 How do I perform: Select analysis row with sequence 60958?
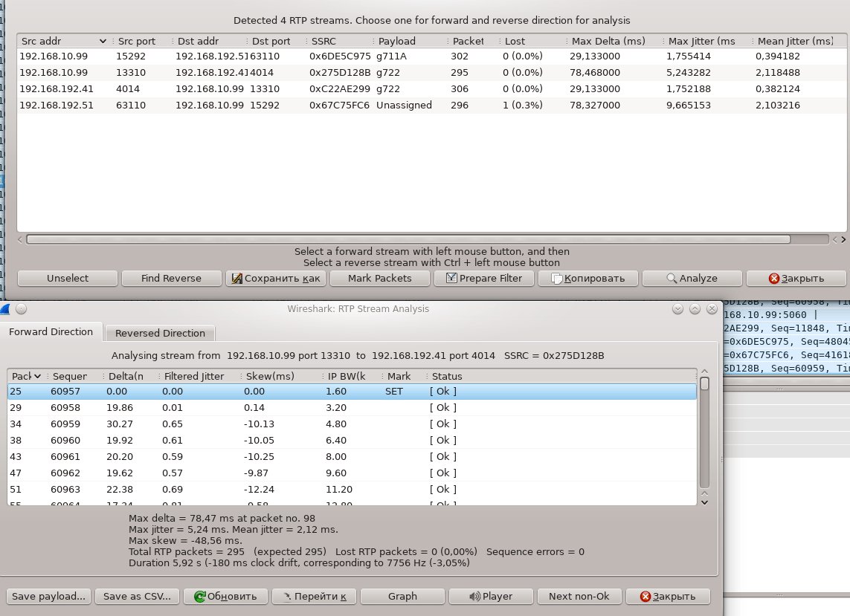coord(352,407)
